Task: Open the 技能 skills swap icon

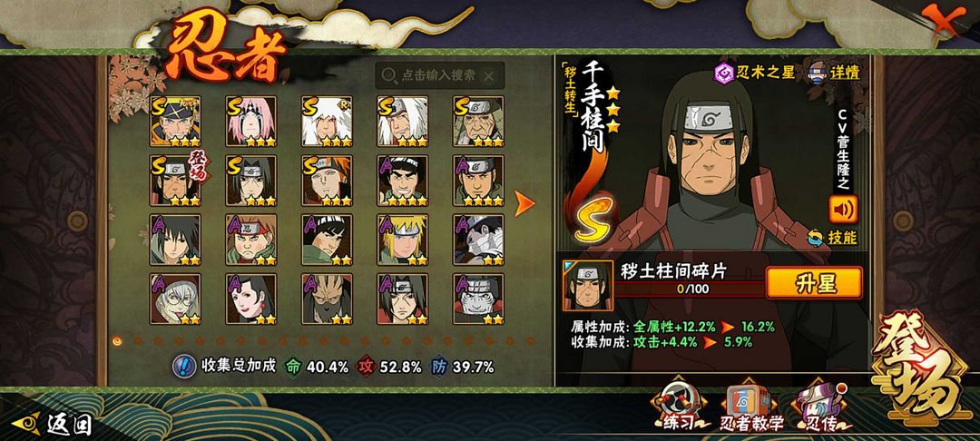Action: point(832,238)
